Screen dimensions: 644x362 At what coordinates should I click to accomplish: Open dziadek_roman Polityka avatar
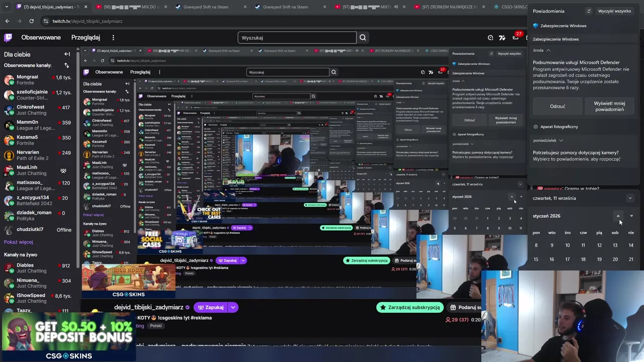[x=9, y=216]
